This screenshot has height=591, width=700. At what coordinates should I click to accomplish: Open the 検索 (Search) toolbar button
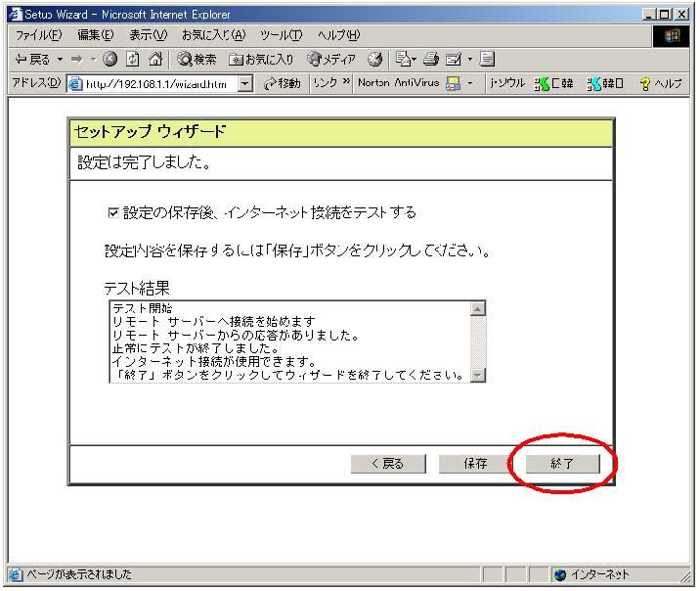[x=197, y=60]
